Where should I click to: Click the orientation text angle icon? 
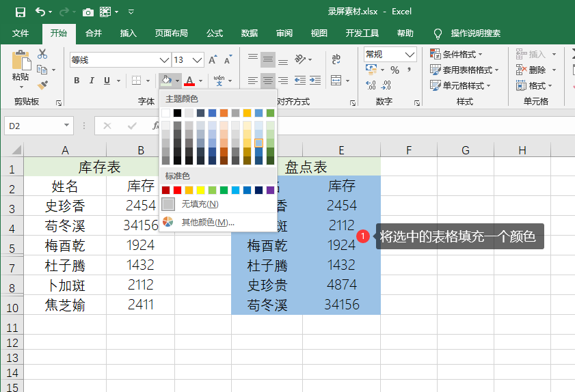click(300, 59)
